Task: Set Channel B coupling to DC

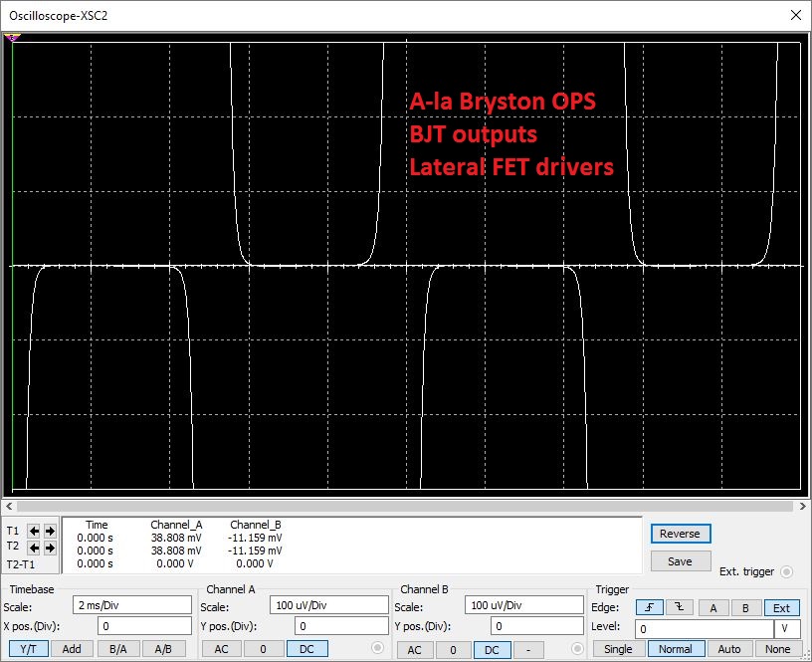Action: [492, 650]
